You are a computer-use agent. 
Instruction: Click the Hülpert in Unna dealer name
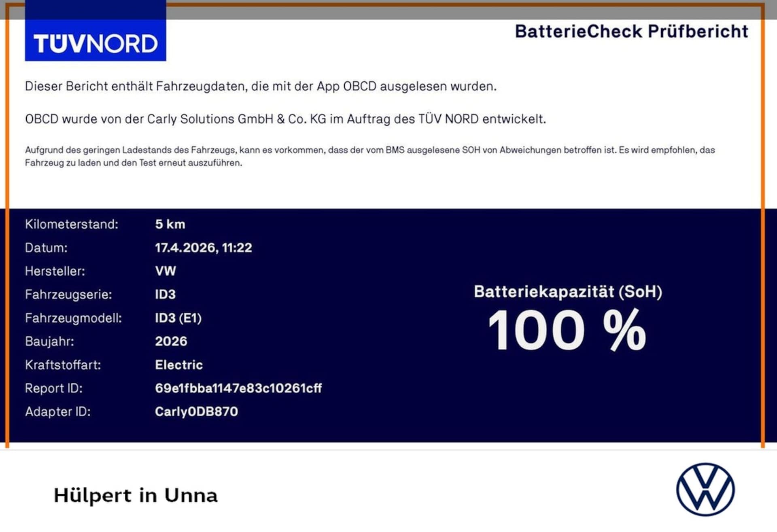coord(136,495)
